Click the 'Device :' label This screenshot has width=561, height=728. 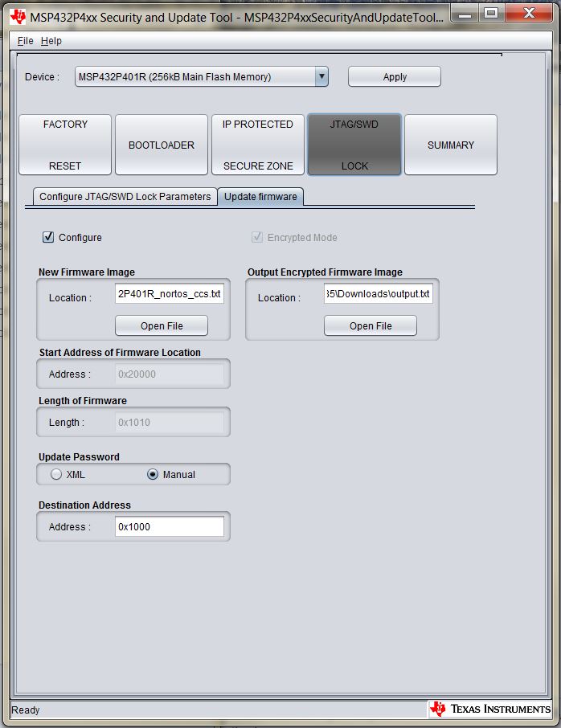[43, 76]
